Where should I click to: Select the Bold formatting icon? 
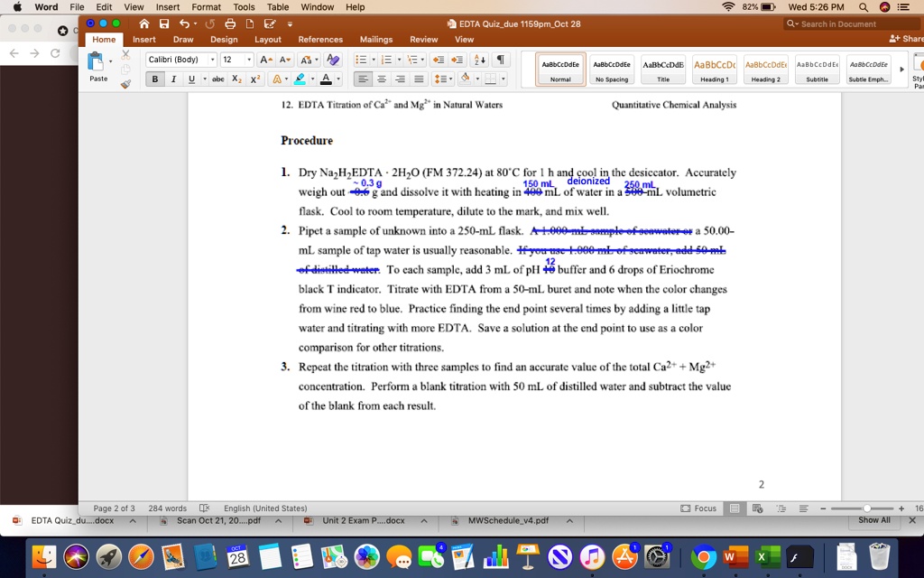click(155, 79)
